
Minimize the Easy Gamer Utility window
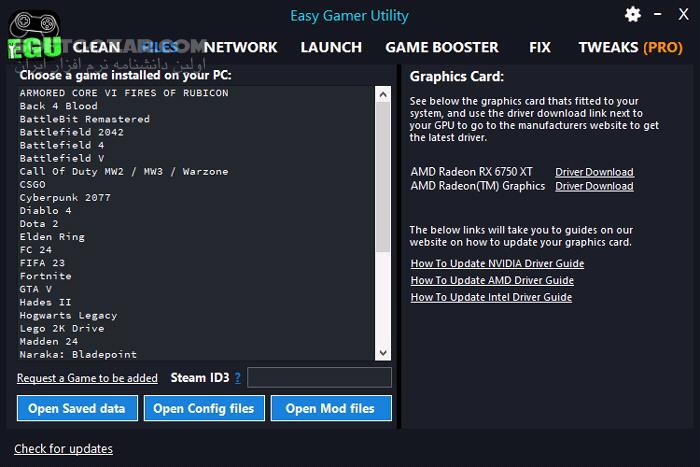point(658,14)
